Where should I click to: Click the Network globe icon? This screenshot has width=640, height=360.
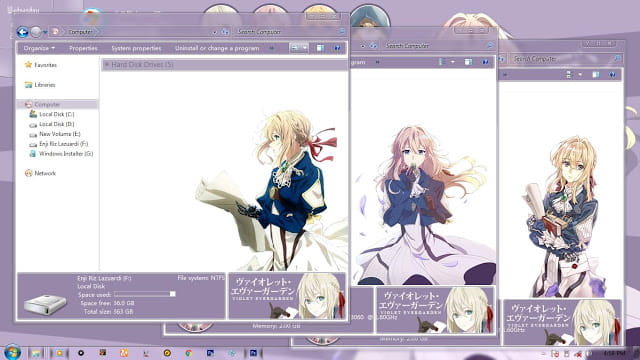(29, 173)
